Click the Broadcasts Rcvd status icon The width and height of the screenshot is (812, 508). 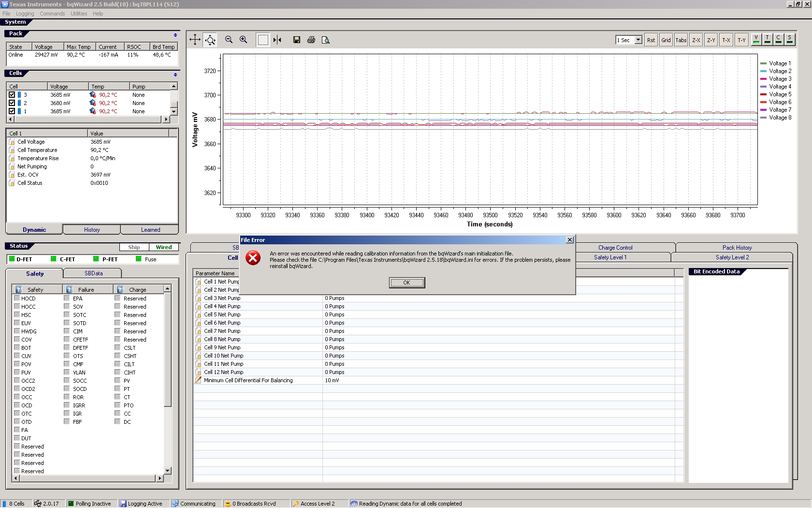pyautogui.click(x=228, y=504)
